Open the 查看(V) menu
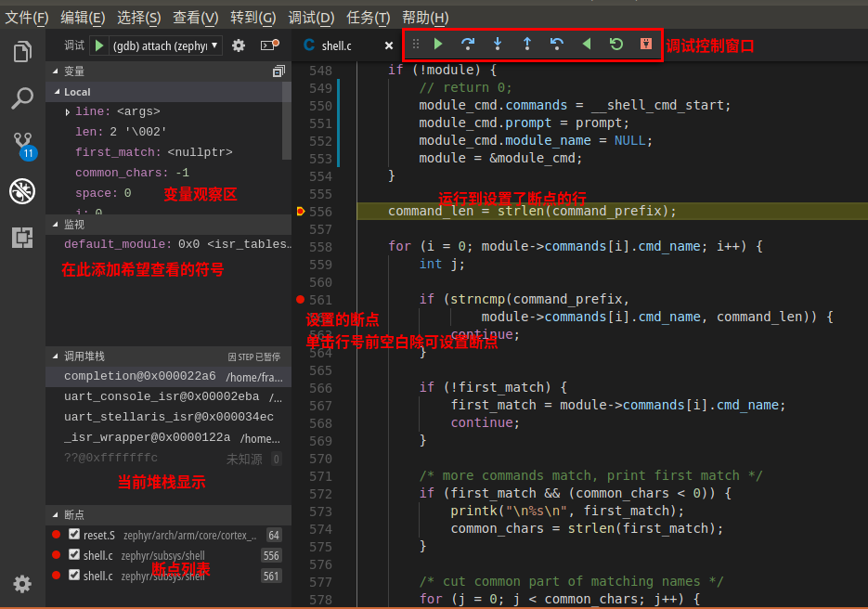The width and height of the screenshot is (868, 609). tap(195, 18)
